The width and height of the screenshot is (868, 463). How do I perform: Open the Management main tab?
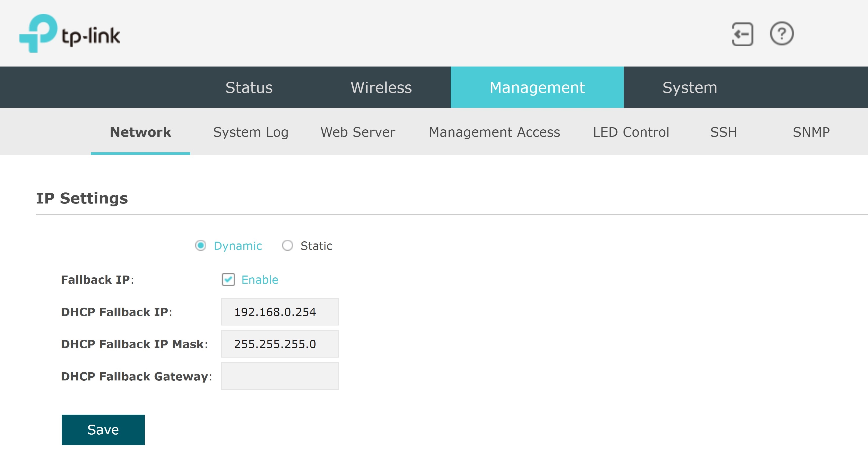(537, 88)
